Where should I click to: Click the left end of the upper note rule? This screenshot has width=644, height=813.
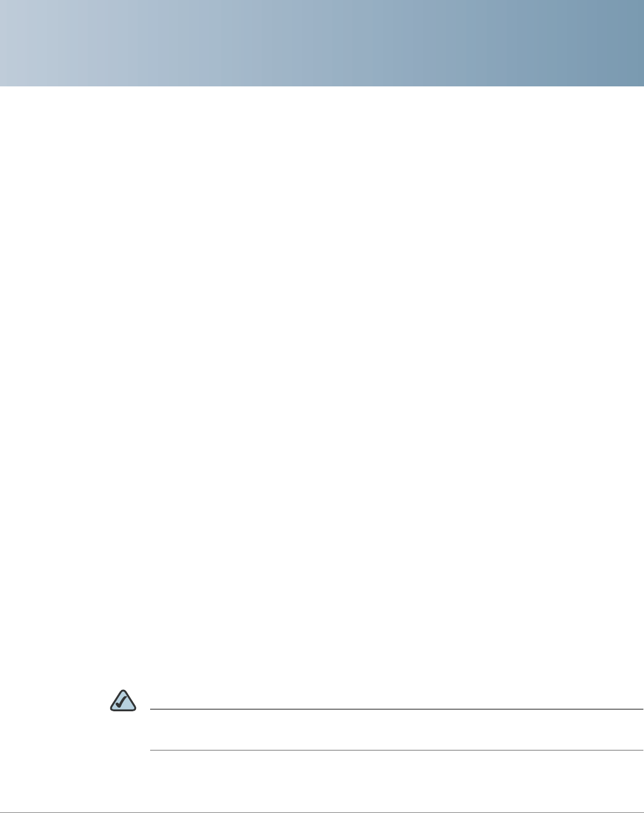coord(153,709)
